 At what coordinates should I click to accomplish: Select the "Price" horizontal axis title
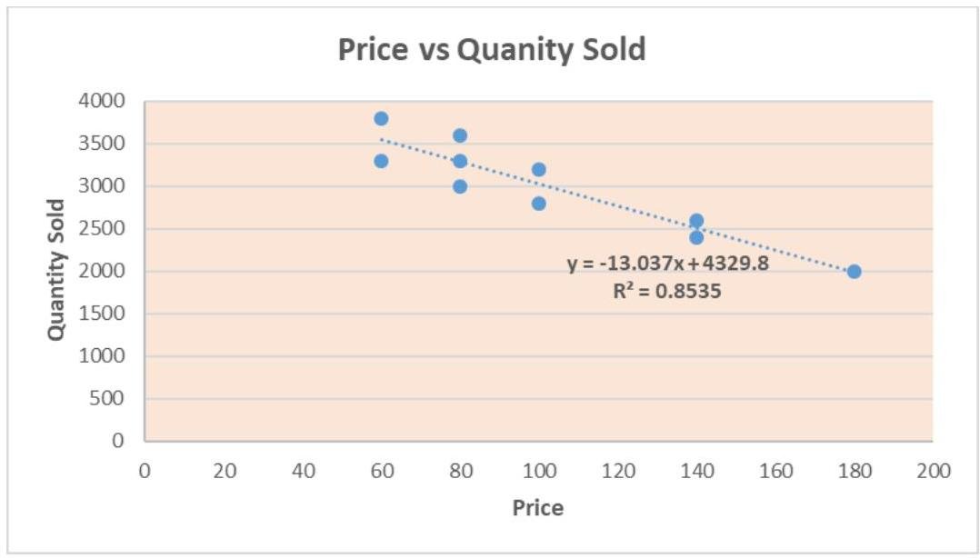[x=537, y=507]
